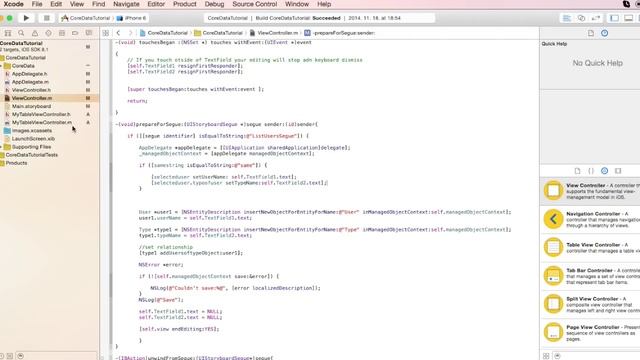Screen dimensions: 640x360
Task: Expand the Supporting Files group
Action: tap(1, 147)
